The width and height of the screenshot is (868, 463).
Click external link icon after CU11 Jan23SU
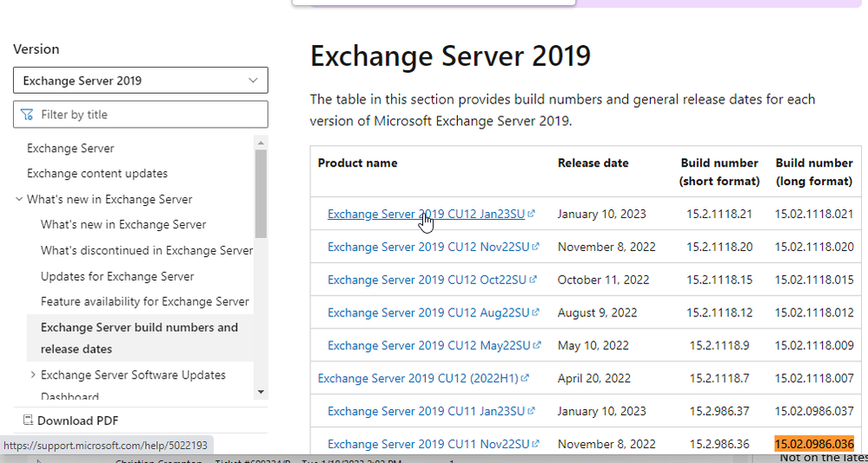(532, 411)
